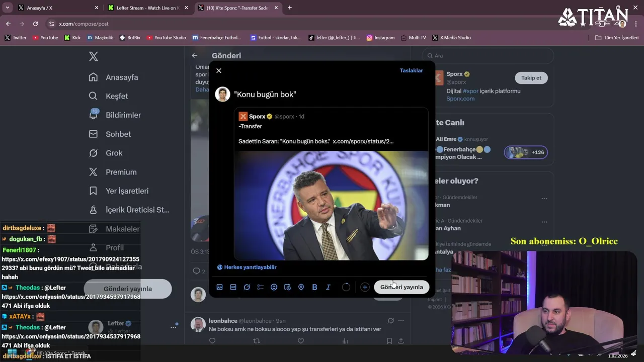The image size is (644, 362).
Task: Click reply count icon on main post
Action: [197, 271]
